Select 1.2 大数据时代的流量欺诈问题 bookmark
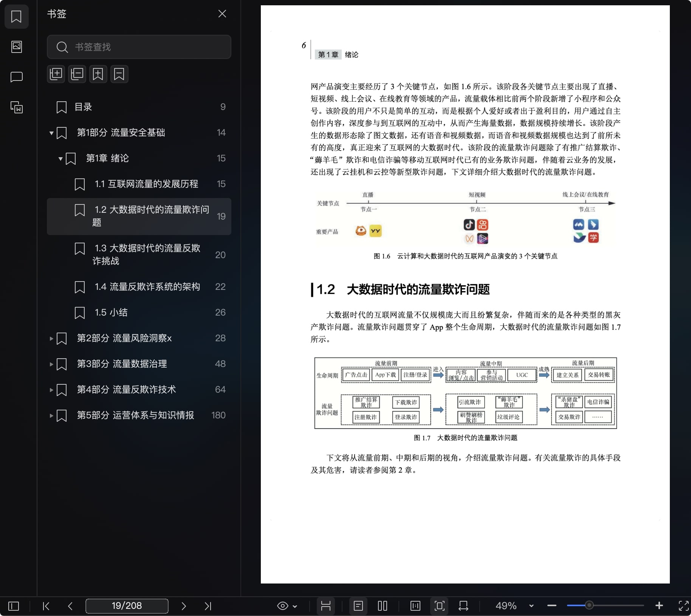 [x=139, y=216]
